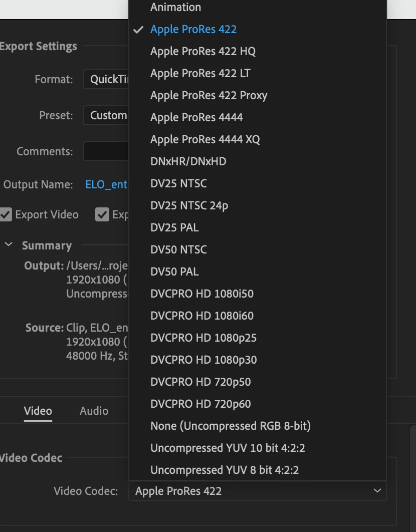The width and height of the screenshot is (416, 532).
Task: Choose DV50 NTSC codec
Action: pyautogui.click(x=258, y=249)
